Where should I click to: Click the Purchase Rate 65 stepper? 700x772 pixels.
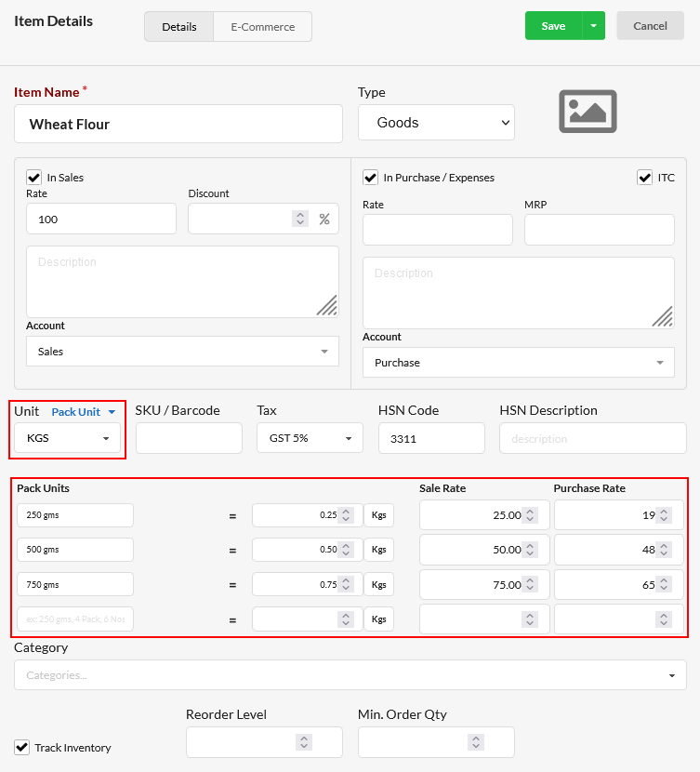tap(664, 584)
